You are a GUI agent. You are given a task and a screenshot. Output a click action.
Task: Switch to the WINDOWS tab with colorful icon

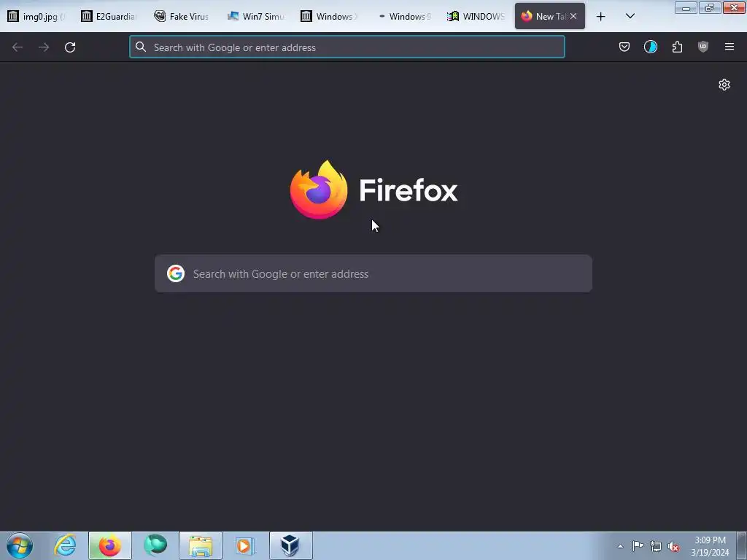coord(476,16)
